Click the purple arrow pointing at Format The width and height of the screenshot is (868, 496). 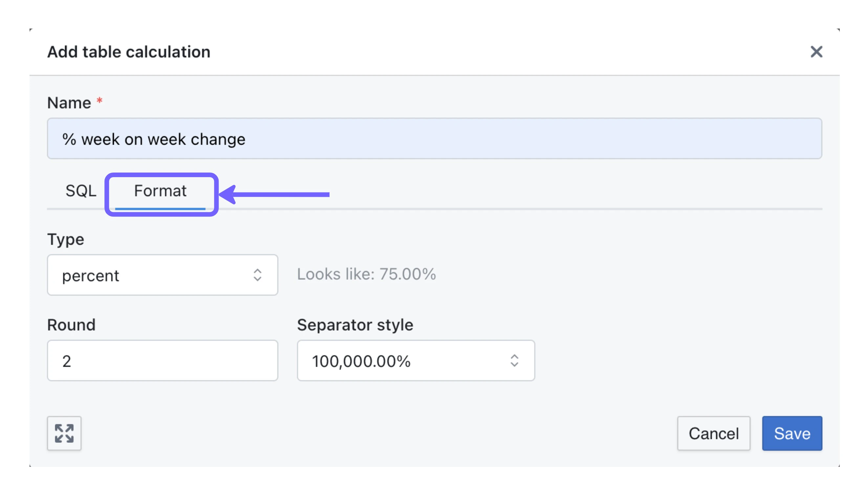tap(274, 195)
